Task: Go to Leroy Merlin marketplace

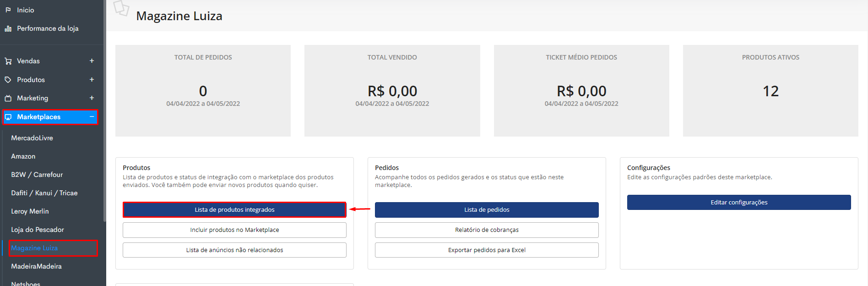Action: (x=30, y=211)
